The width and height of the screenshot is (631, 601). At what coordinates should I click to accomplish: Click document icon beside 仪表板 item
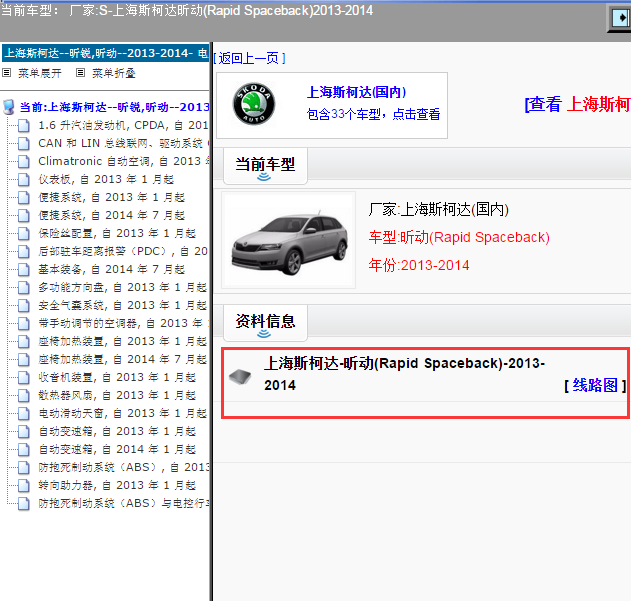[24, 180]
